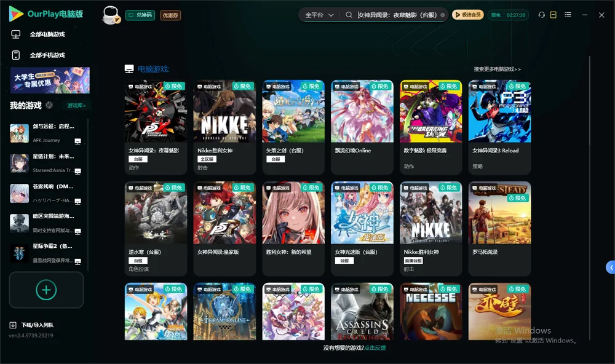The height and width of the screenshot is (364, 615).
Task: Click the add game plus button
Action: (46, 290)
